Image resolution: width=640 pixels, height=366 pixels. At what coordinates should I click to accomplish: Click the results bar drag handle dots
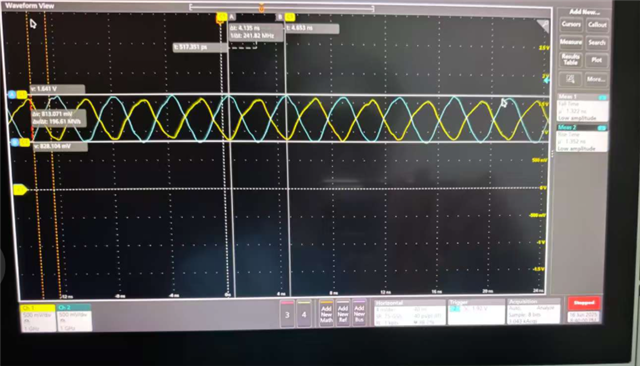tap(552, 154)
